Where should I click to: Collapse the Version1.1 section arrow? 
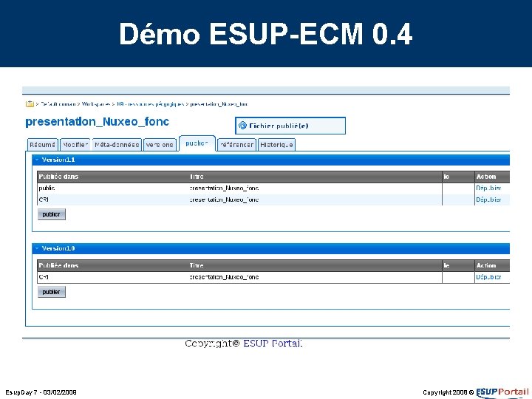[37, 160]
